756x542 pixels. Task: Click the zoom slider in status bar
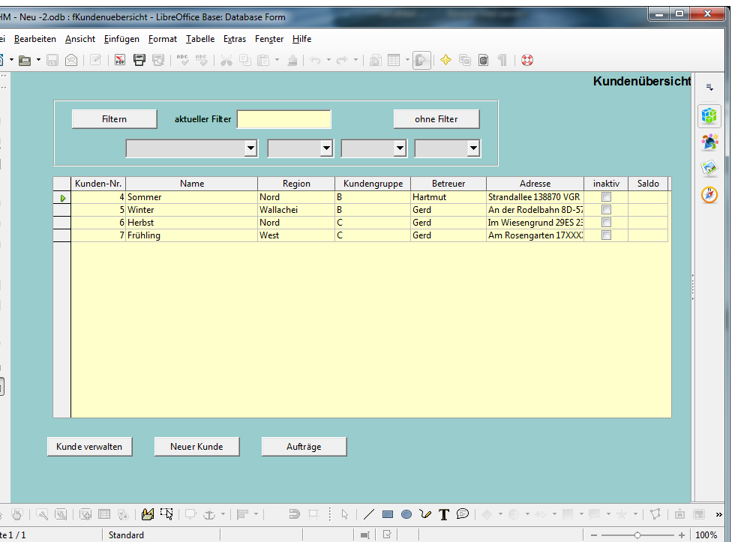(637, 535)
